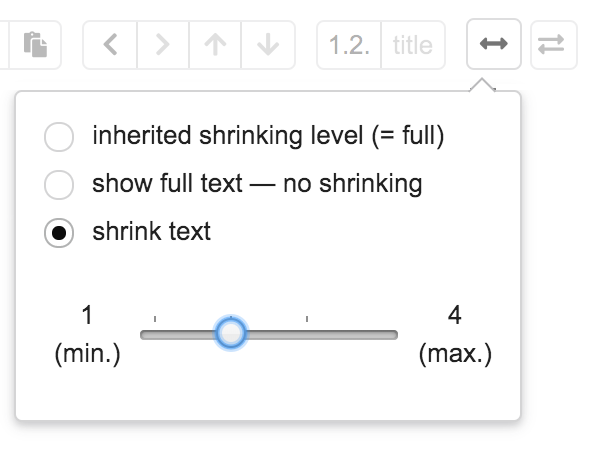The height and width of the screenshot is (450, 590).
Task: Select inherited shrinking level radio button
Action: coord(59,137)
